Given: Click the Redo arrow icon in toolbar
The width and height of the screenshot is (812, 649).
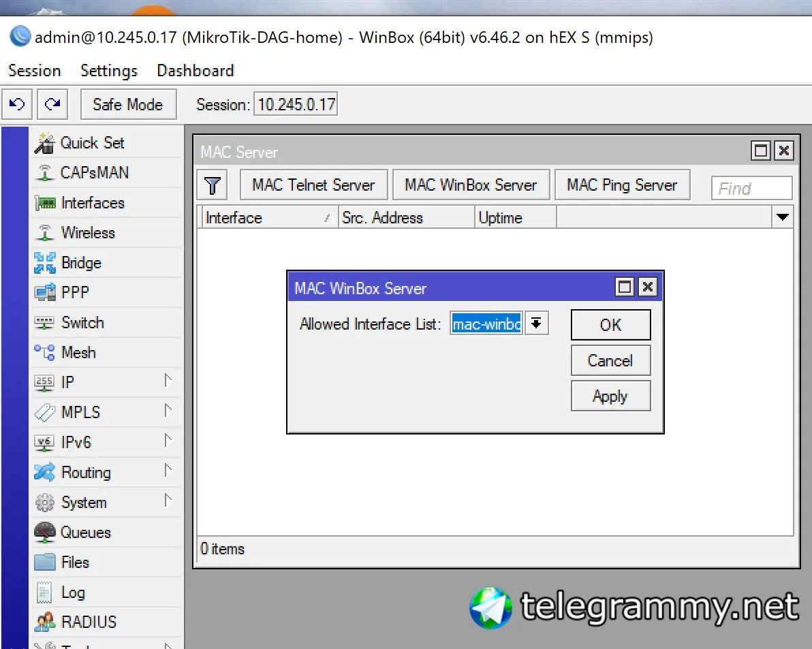Looking at the screenshot, I should tap(52, 105).
